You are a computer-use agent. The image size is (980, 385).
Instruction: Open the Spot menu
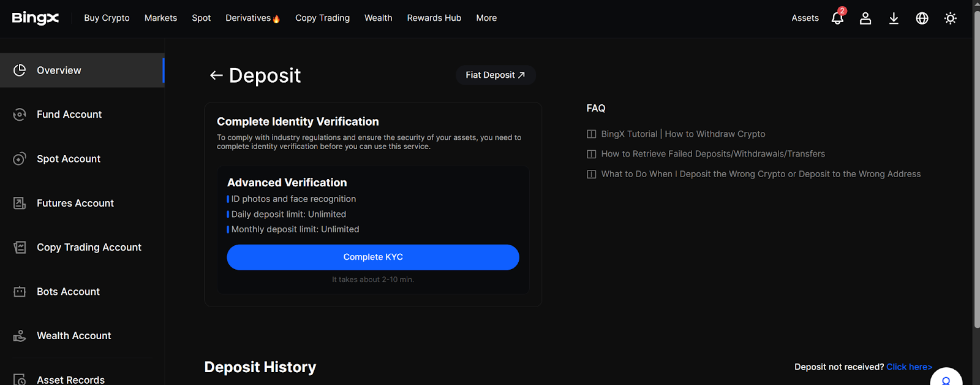(x=201, y=18)
